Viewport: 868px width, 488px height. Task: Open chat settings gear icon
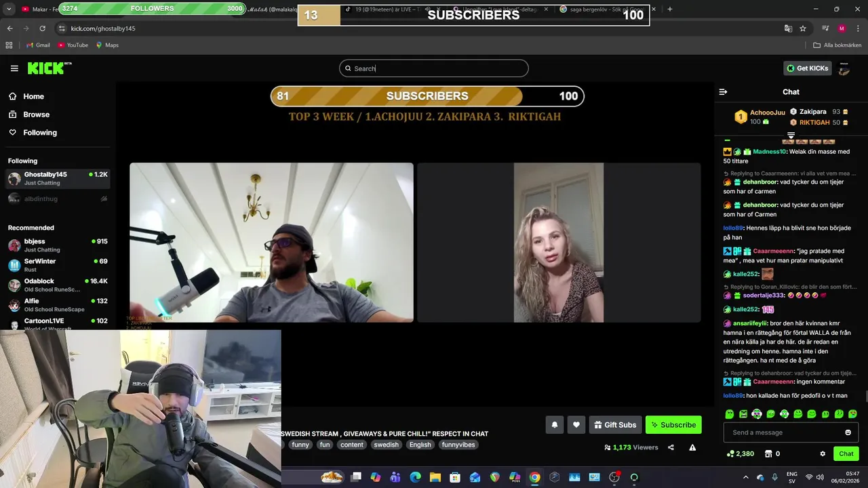tap(823, 453)
